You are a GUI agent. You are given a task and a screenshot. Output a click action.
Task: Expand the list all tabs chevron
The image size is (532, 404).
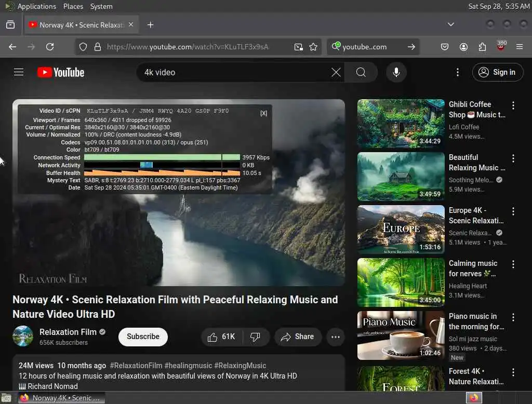[450, 24]
